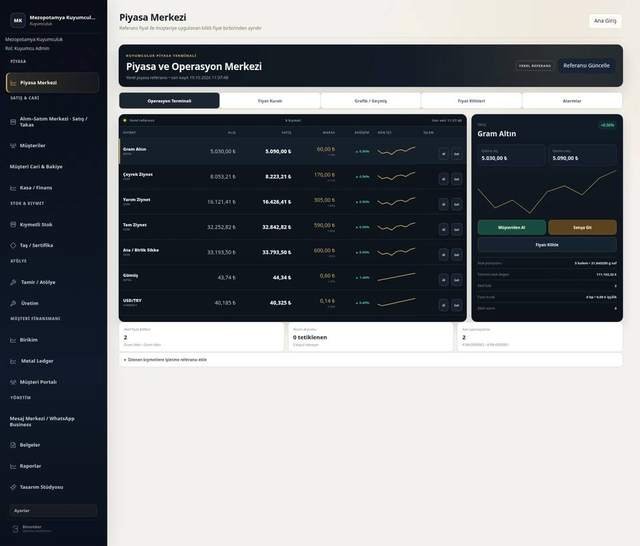Click the Müşteriler people icon
This screenshot has height=546, width=640.
point(13,146)
